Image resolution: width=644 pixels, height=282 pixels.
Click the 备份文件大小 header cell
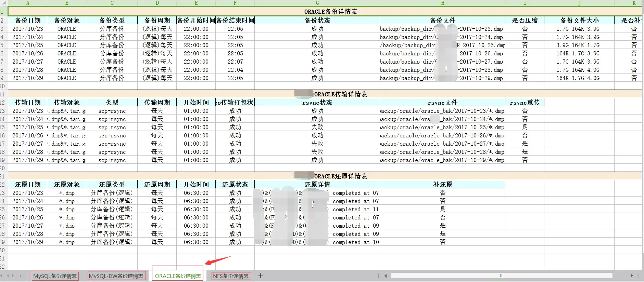pyautogui.click(x=579, y=20)
